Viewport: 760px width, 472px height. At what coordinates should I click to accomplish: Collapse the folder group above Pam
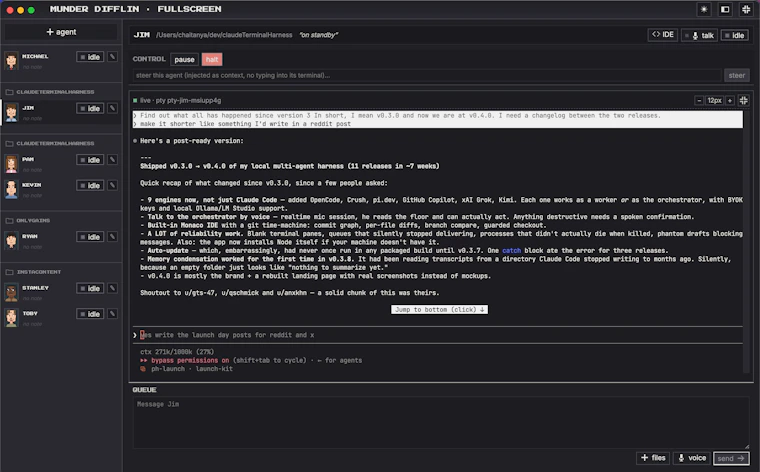(50, 143)
